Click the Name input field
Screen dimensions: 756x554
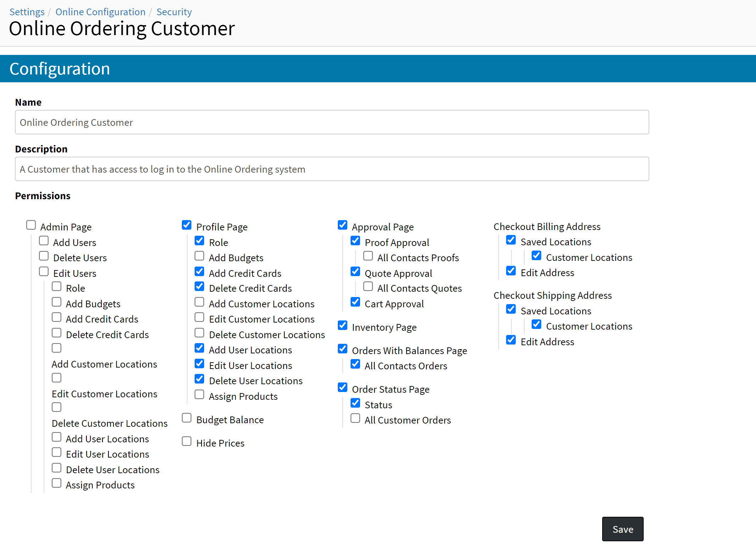(x=332, y=122)
